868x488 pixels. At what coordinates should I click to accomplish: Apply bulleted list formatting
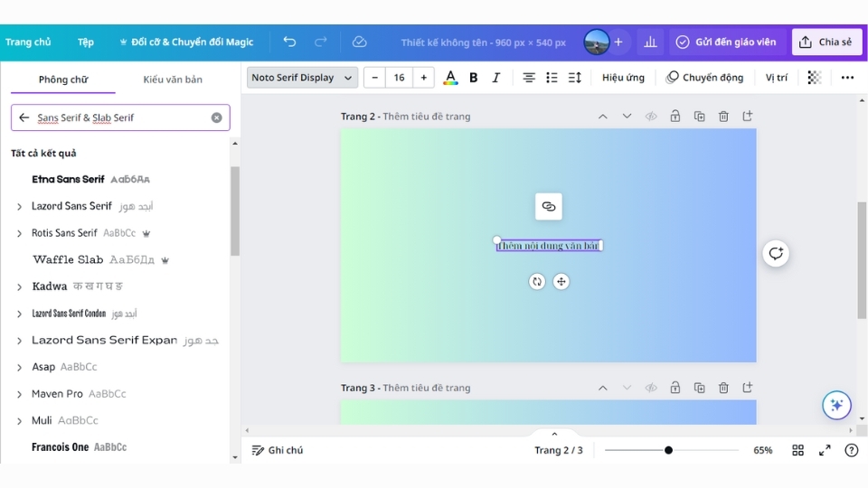(552, 78)
